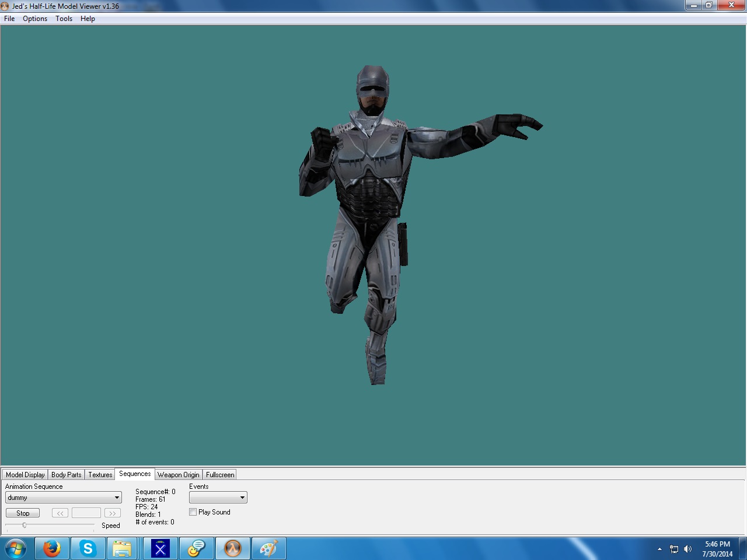
Task: Step to next frame with >> button
Action: 113,513
